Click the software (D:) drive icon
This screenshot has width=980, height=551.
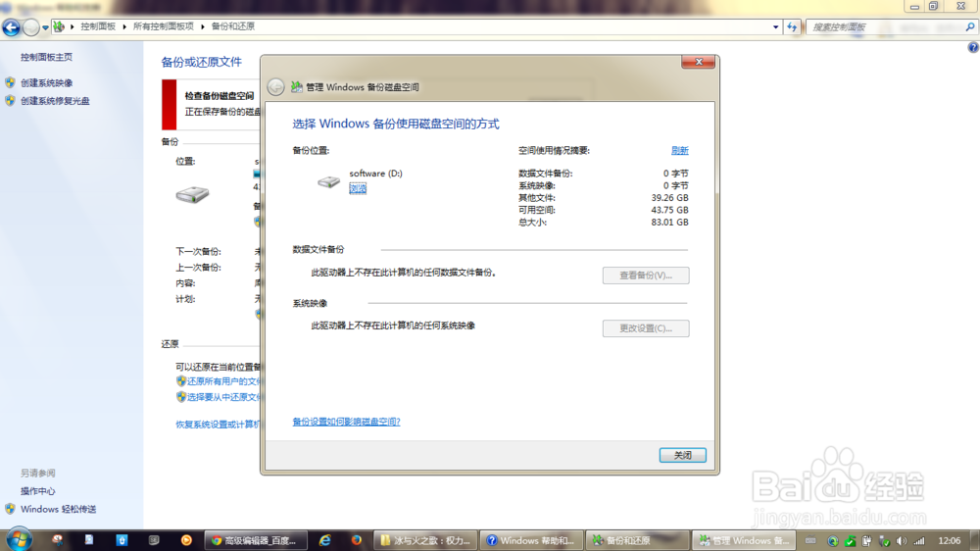click(x=328, y=182)
